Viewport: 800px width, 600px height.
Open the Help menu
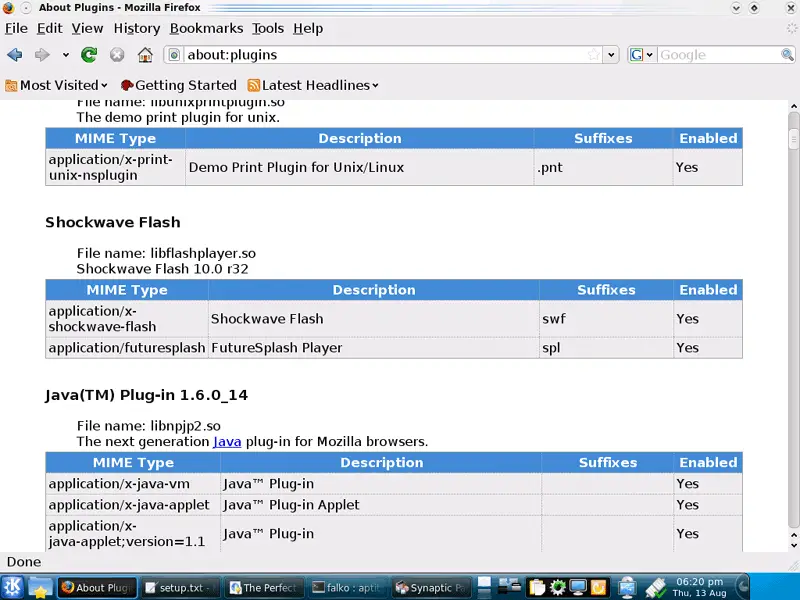pyautogui.click(x=308, y=29)
